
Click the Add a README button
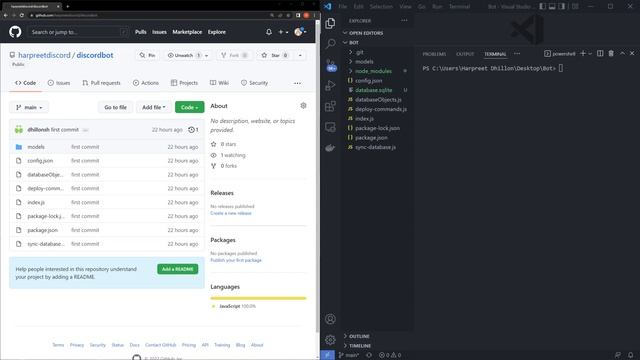pyautogui.click(x=178, y=269)
